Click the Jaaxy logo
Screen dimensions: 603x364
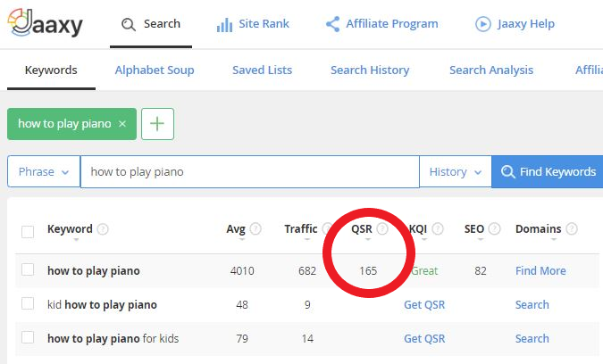click(x=45, y=23)
